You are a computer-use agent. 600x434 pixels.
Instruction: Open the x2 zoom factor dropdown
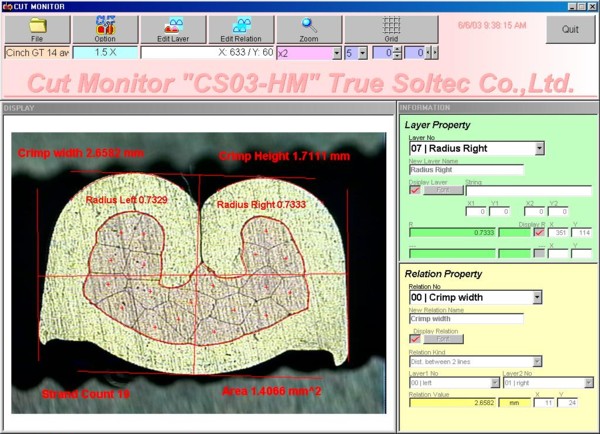tap(335, 52)
